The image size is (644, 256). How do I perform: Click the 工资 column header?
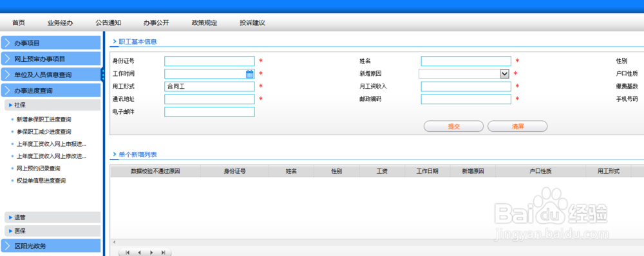pyautogui.click(x=383, y=171)
